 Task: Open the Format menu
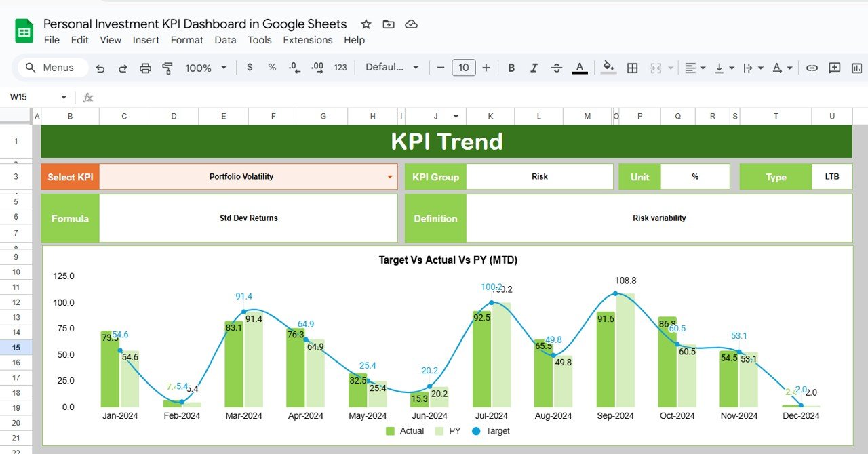click(186, 40)
